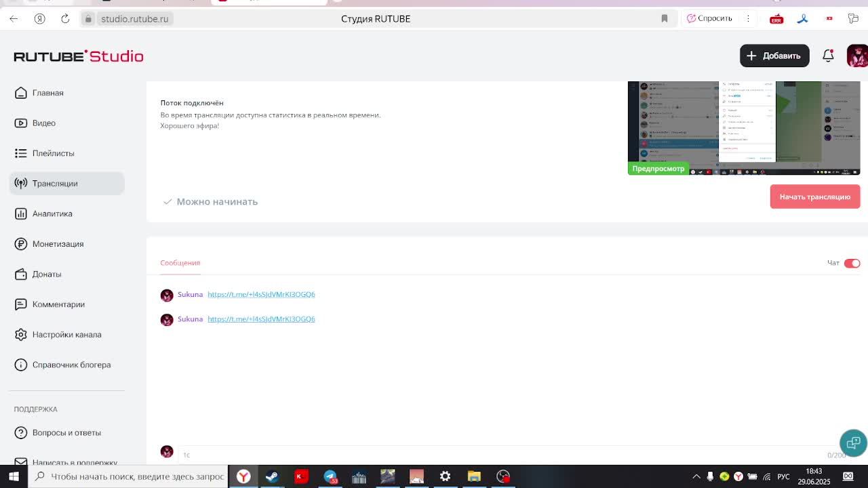The width and height of the screenshot is (868, 488).
Task: Open the Windows notification center icon
Action: (848, 476)
